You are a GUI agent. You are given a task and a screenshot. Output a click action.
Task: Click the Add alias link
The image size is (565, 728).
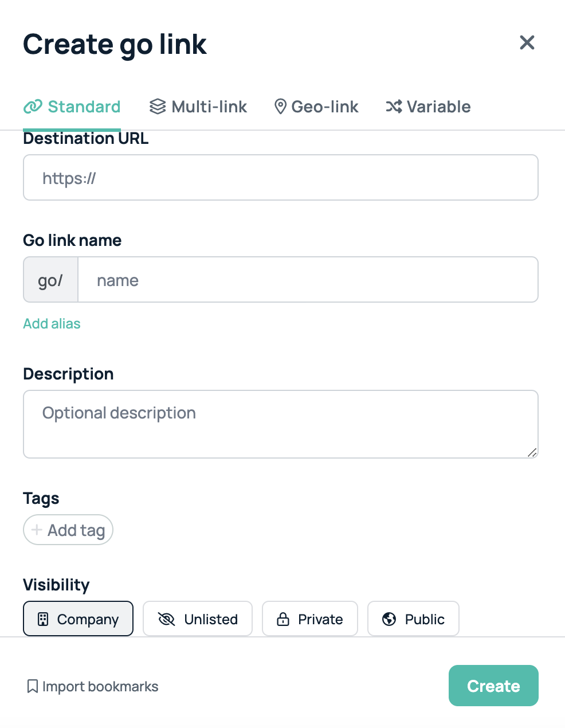pos(52,323)
